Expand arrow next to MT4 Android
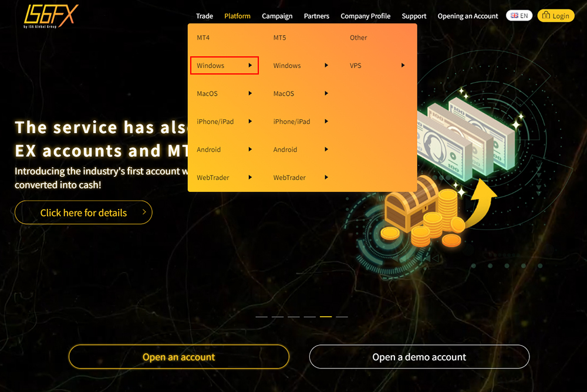The image size is (587, 392). pos(250,150)
